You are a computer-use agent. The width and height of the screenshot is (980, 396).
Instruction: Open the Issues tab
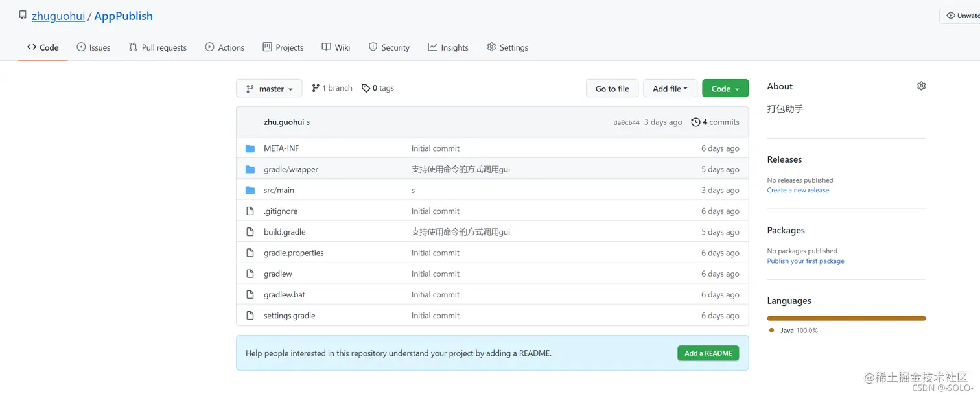93,47
